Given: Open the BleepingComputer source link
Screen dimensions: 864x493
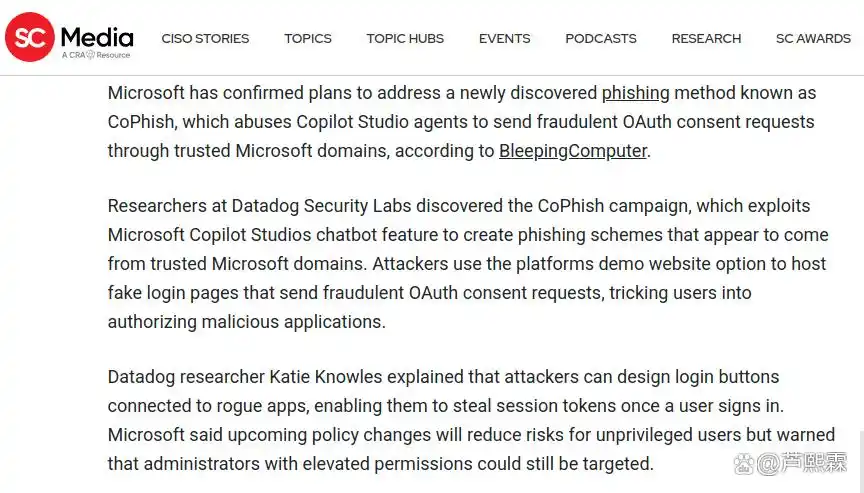Looking at the screenshot, I should pyautogui.click(x=573, y=151).
